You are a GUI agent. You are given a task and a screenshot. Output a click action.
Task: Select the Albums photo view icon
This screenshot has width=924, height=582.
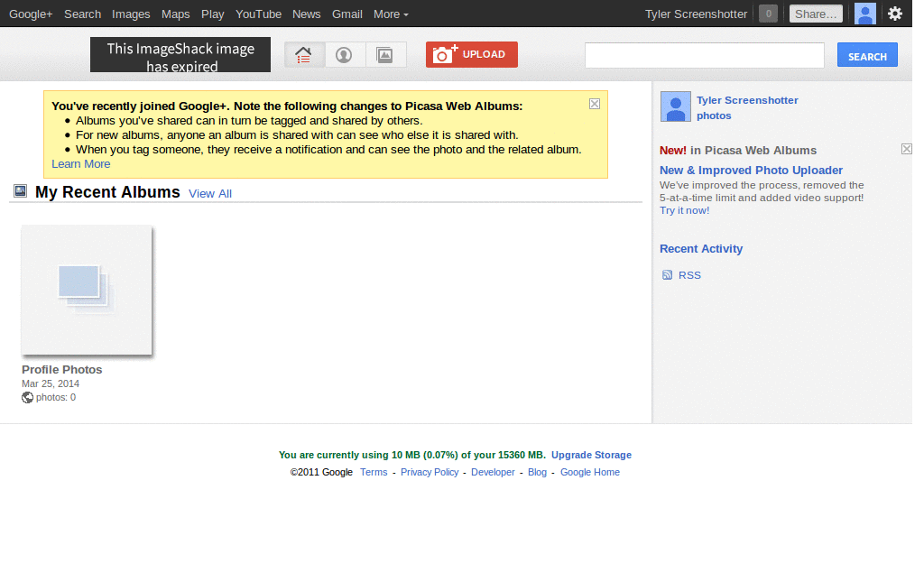385,55
